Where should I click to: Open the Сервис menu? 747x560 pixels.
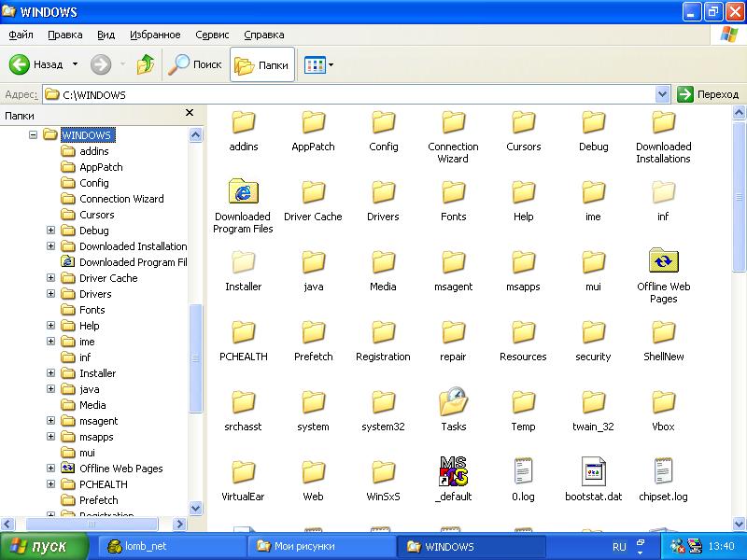(x=212, y=35)
